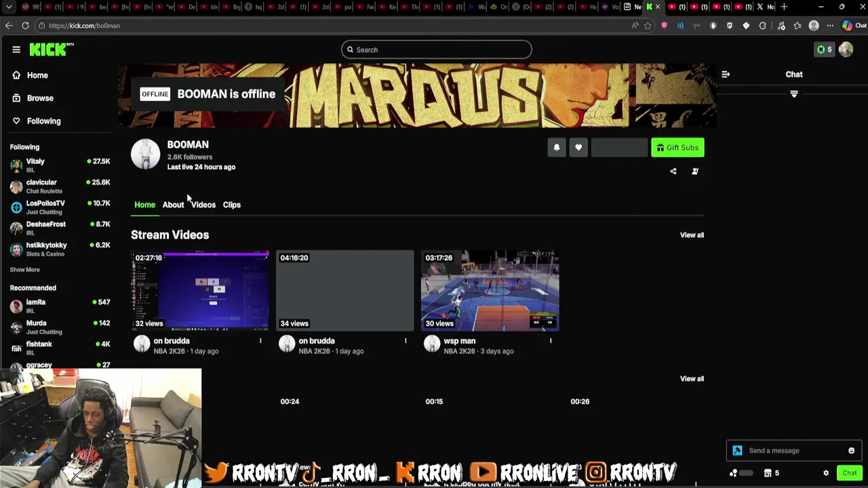This screenshot has width=868, height=488.
Task: Click the add-user icon beside the share icon
Action: click(x=695, y=171)
